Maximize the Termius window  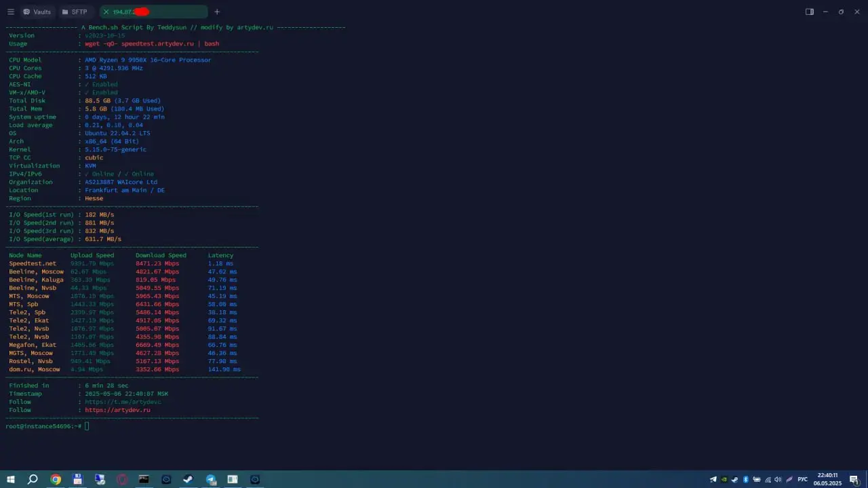842,12
